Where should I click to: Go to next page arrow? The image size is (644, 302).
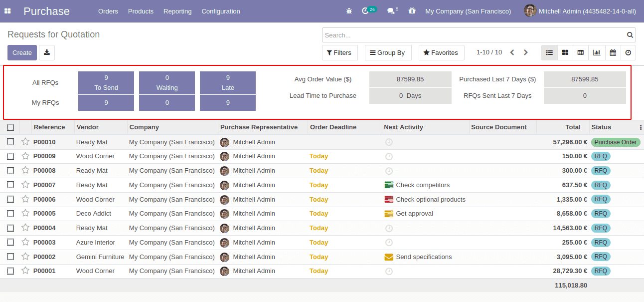coord(526,52)
